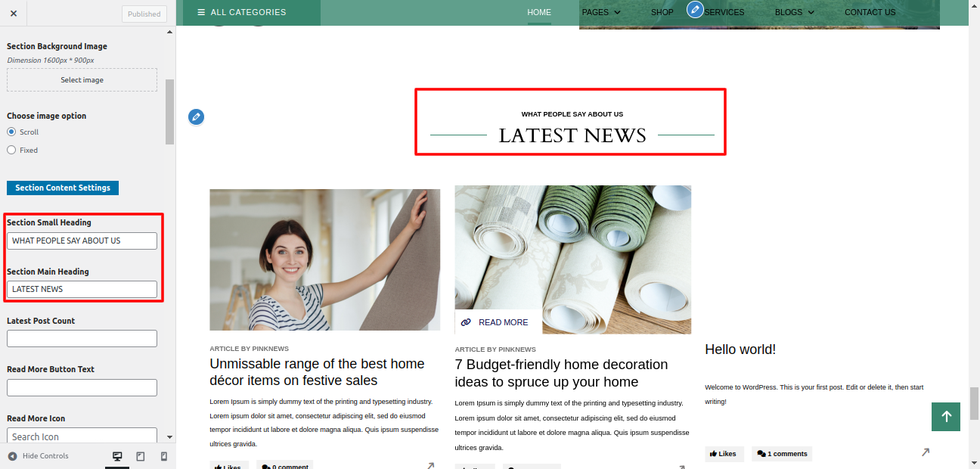Open the BLOGS menu item
The image size is (980, 469).
(789, 12)
